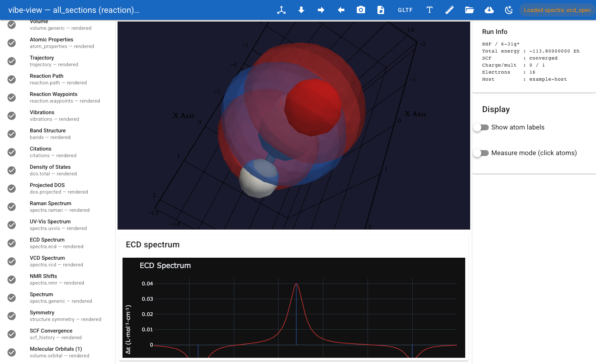Take a screenshot with the camera icon

pos(361,10)
